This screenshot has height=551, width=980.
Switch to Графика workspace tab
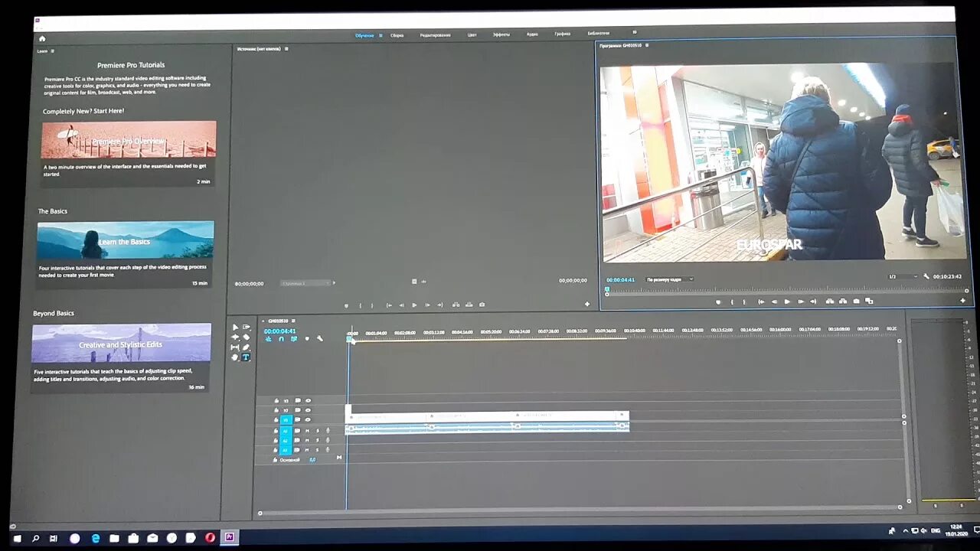[562, 34]
